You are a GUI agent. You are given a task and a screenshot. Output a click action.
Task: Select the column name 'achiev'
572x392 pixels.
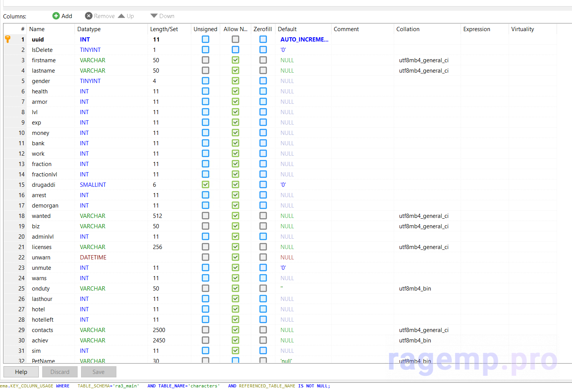[40, 340]
